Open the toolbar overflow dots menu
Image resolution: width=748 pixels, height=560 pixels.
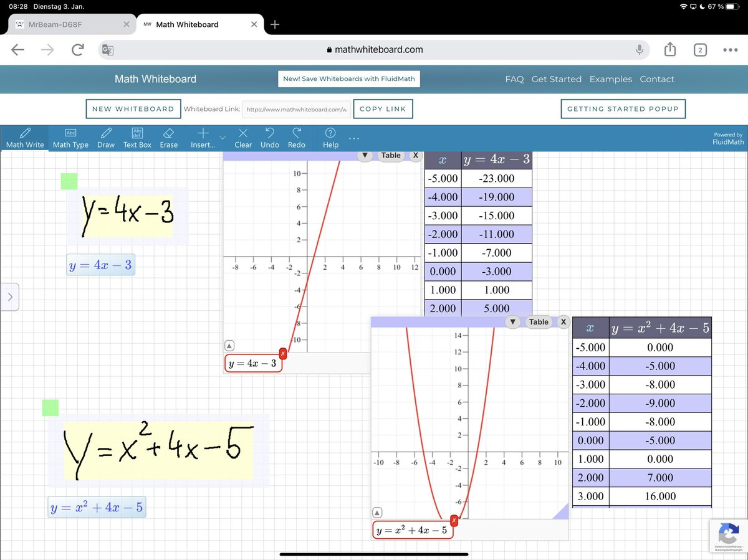tap(354, 138)
